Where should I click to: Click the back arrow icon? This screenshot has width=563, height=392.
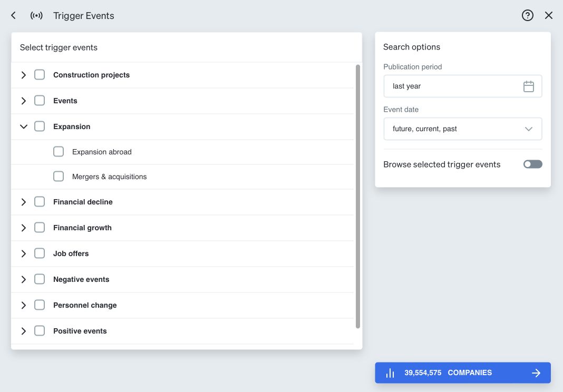14,16
